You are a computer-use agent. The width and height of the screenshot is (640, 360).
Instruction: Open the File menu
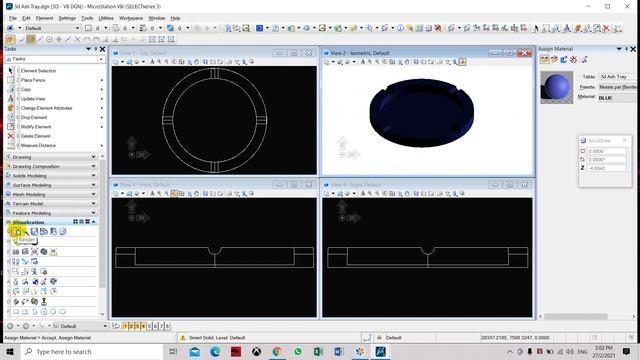point(13,18)
